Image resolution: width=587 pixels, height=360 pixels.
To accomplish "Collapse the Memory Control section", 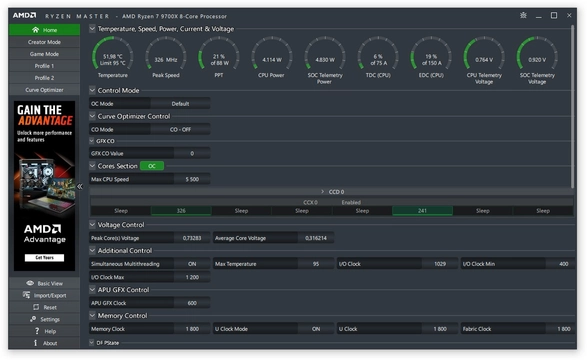I will tap(92, 315).
